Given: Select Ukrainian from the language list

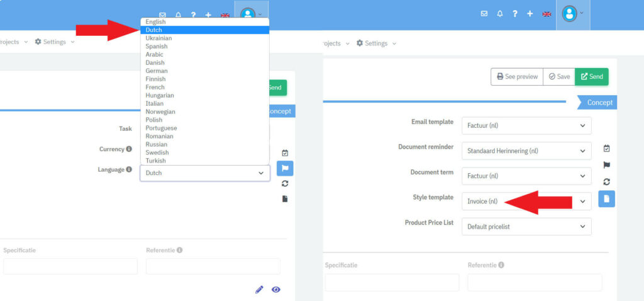Looking at the screenshot, I should click(204, 38).
